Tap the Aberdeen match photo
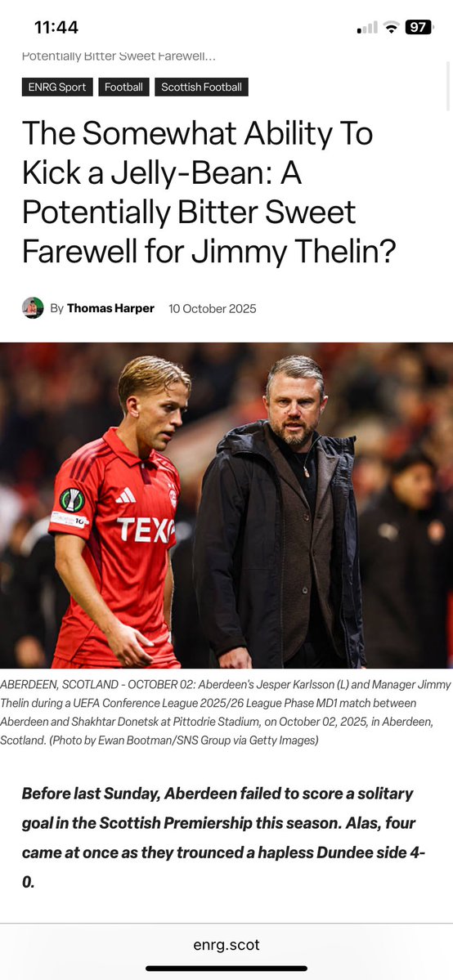Screen dimensions: 453x980 226,505
